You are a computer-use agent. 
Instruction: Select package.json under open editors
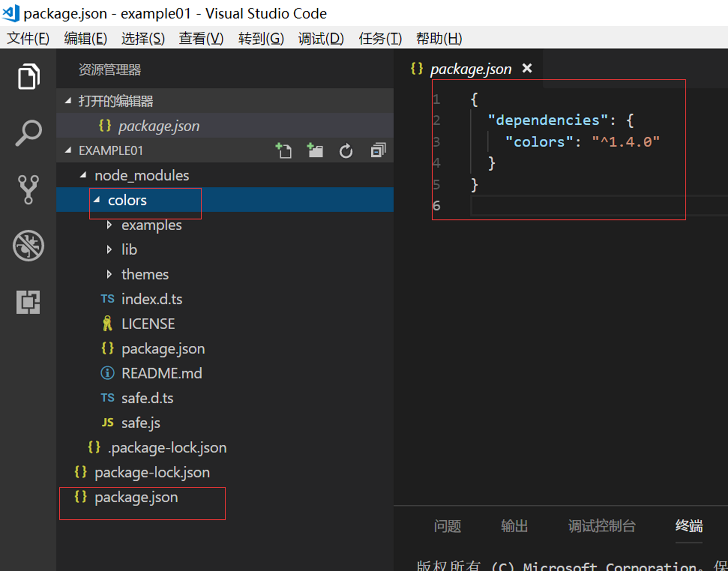click(225, 125)
